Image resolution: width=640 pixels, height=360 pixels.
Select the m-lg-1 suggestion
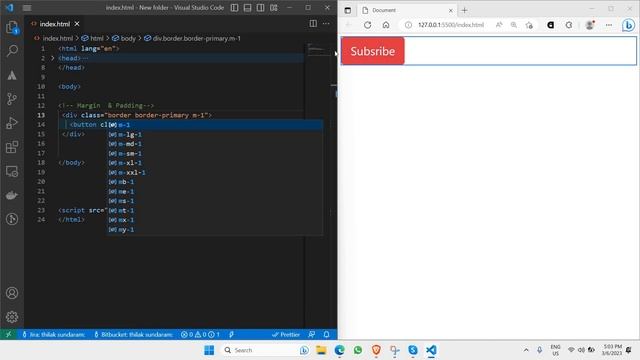[x=215, y=134]
